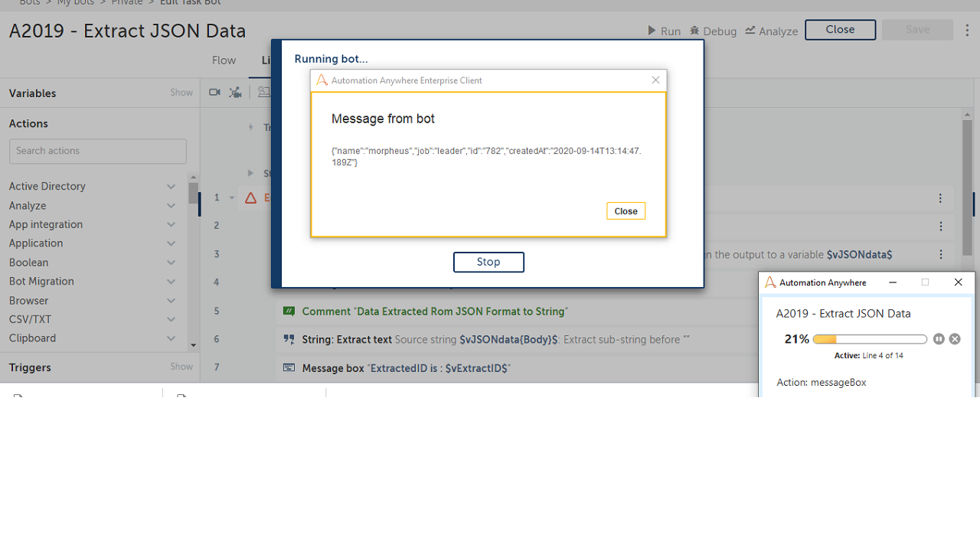
Task: Click the start recording camera icon
Action: coord(214,93)
